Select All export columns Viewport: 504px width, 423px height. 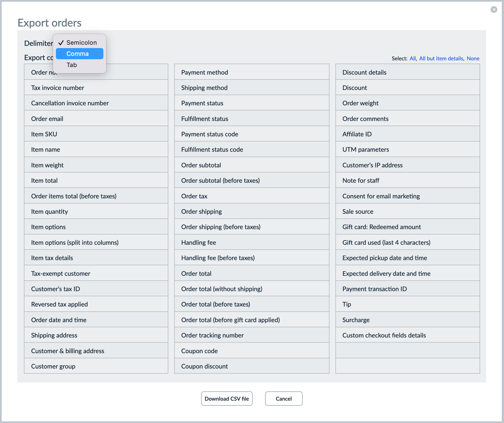tap(413, 58)
